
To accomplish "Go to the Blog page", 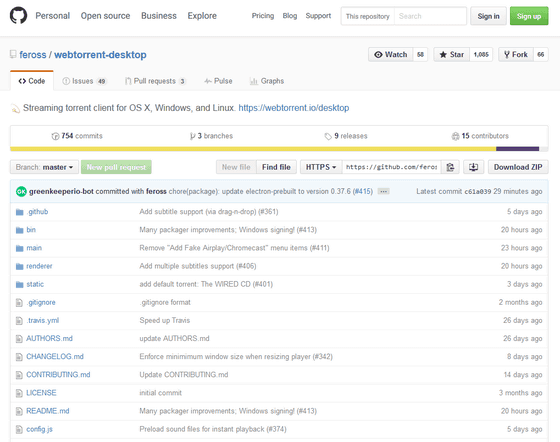I will click(x=290, y=16).
